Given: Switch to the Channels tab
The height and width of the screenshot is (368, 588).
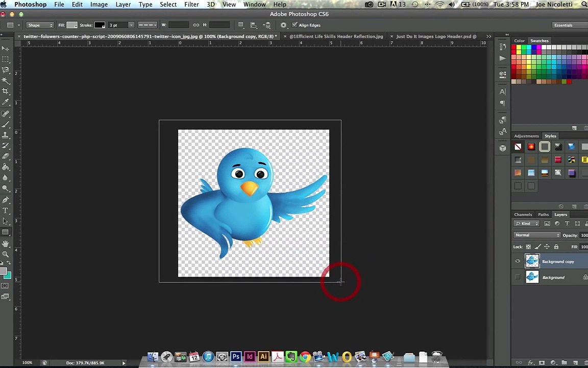Looking at the screenshot, I should pyautogui.click(x=523, y=215).
